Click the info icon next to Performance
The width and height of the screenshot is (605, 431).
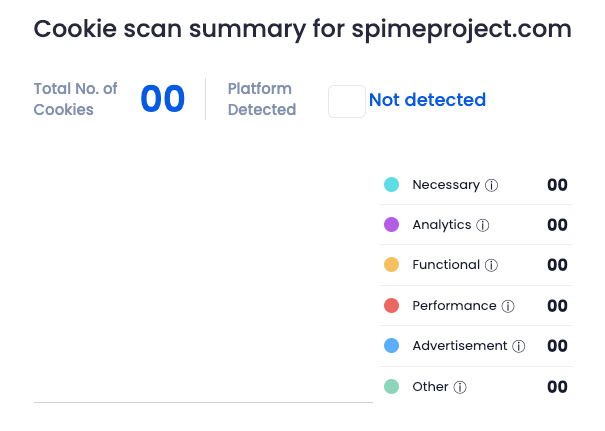coord(507,306)
